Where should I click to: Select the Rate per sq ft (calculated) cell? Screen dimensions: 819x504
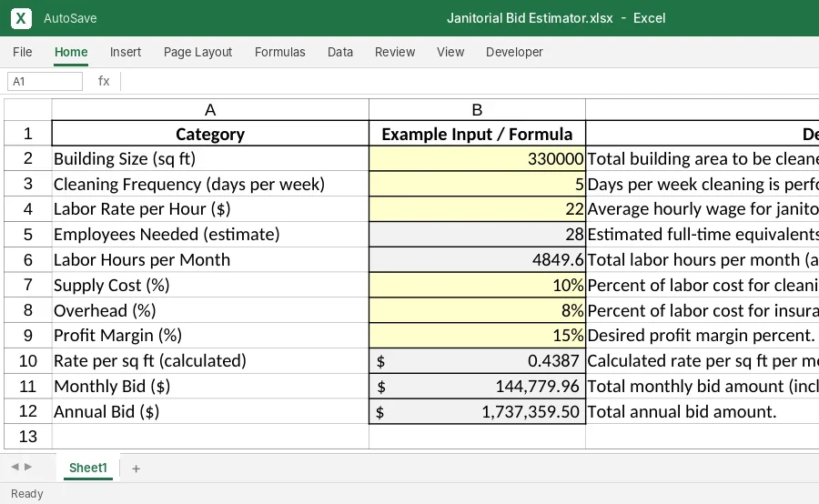point(210,361)
